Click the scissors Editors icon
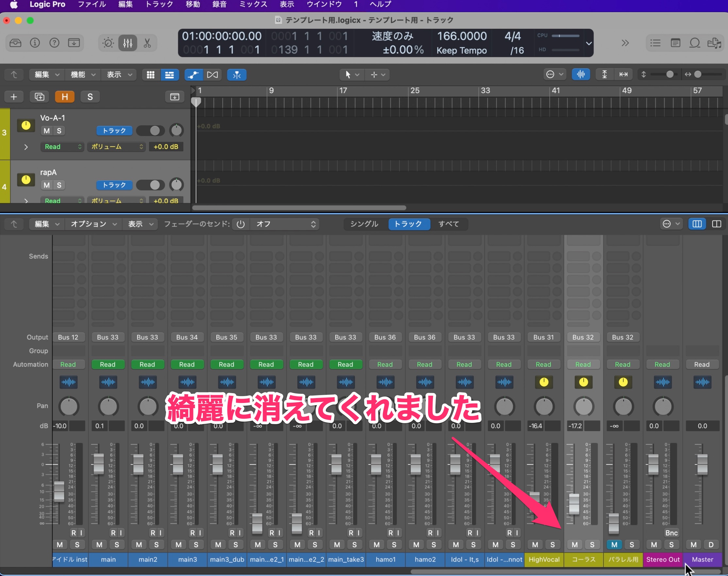 [147, 43]
